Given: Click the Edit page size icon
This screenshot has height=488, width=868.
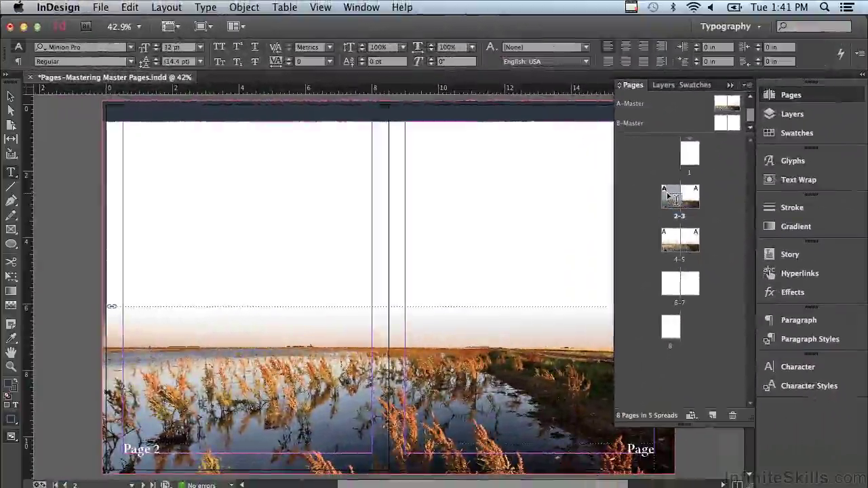Looking at the screenshot, I should coord(692,415).
